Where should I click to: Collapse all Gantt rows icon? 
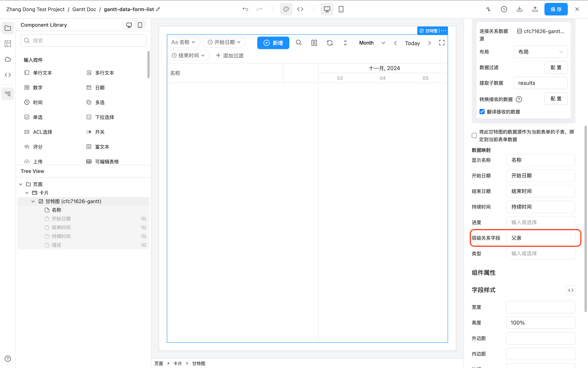(345, 43)
